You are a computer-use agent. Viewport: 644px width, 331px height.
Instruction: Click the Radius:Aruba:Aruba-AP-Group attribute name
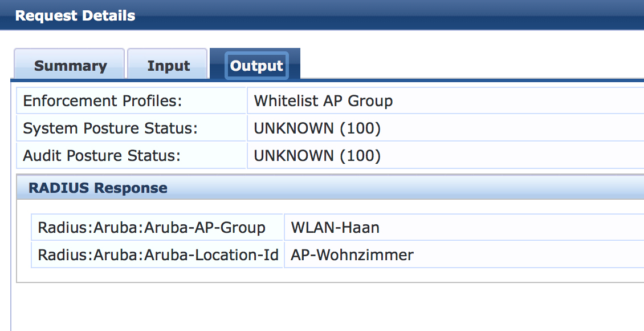[x=152, y=228]
